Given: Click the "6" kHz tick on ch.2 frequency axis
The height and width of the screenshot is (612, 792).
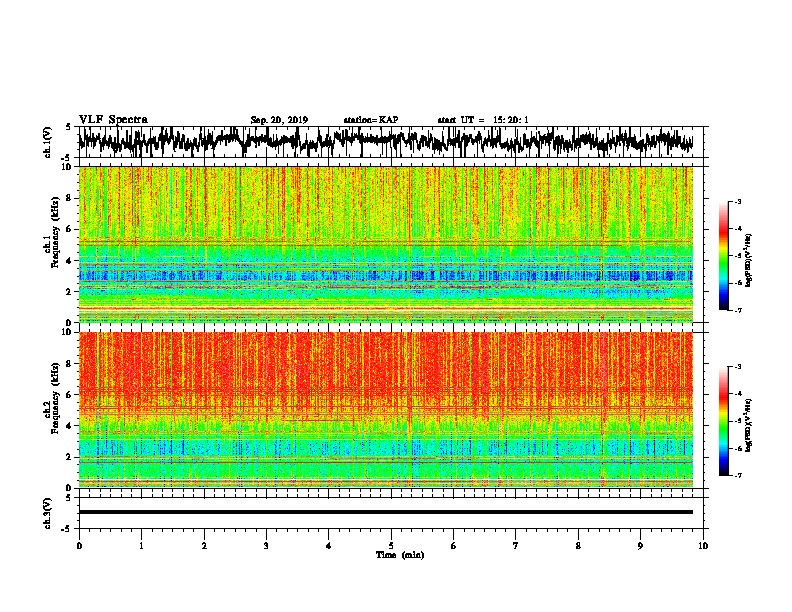Looking at the screenshot, I should (70, 395).
